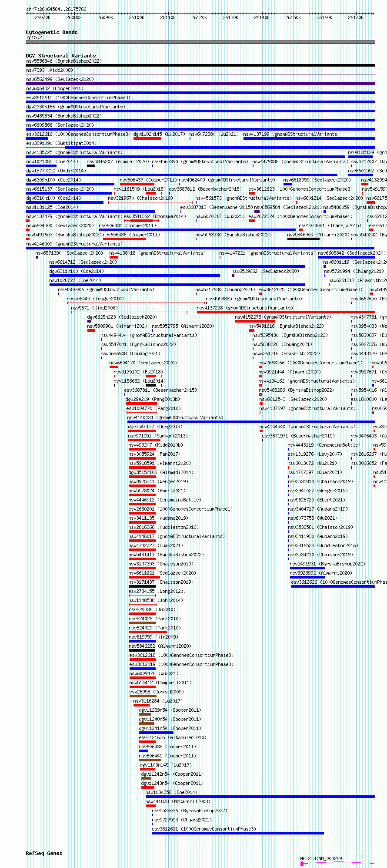Open dgv1877e212 (Uddin2014) label
387x868 pixels.
click(x=56, y=171)
